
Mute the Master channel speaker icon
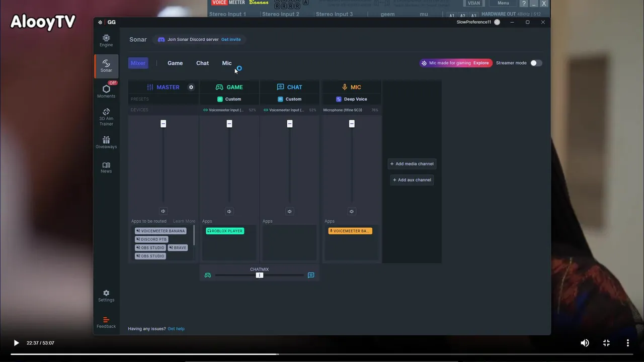163,211
